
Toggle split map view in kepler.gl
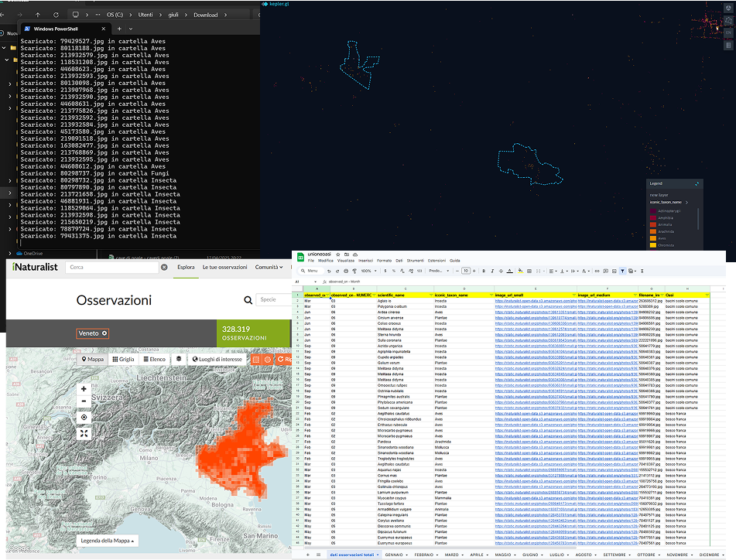pyautogui.click(x=728, y=45)
